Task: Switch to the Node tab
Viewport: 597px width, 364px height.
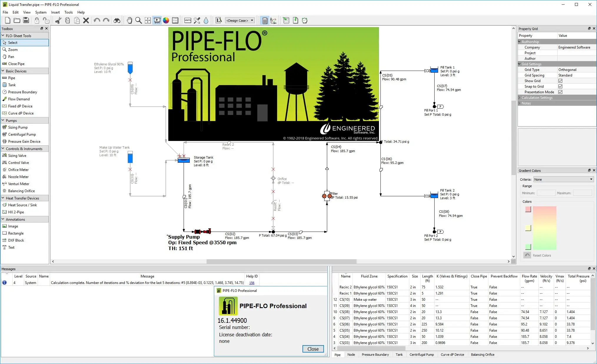Action: (351, 355)
